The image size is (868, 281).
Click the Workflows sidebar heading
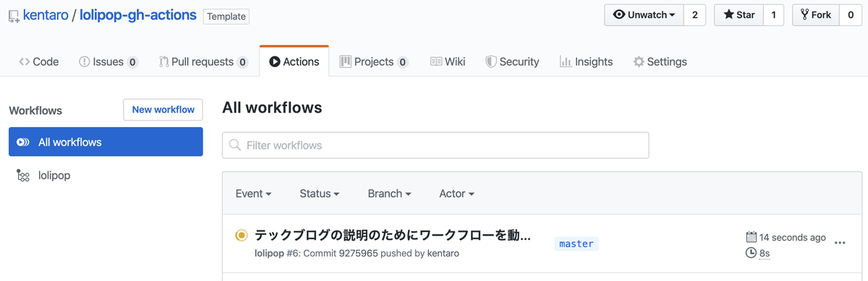(x=35, y=111)
